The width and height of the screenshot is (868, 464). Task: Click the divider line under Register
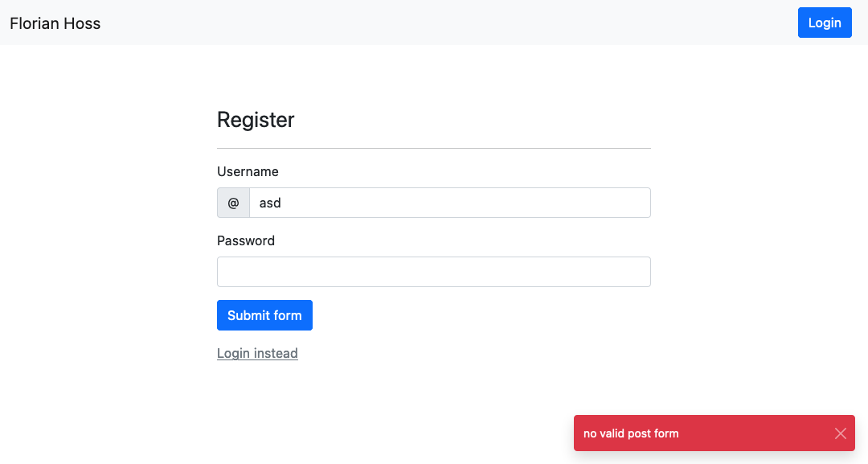click(x=434, y=149)
